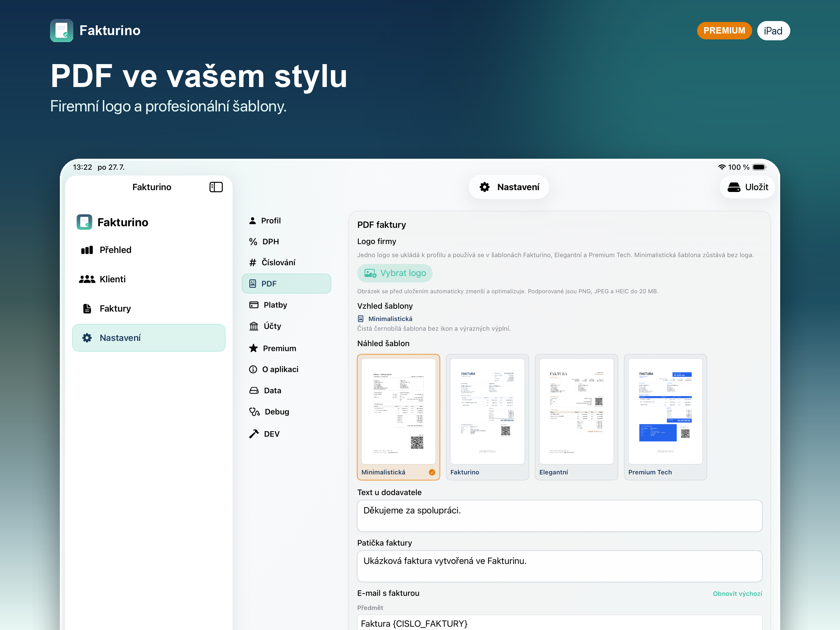
Task: Select the Premium Tech template thumbnail
Action: click(x=665, y=417)
